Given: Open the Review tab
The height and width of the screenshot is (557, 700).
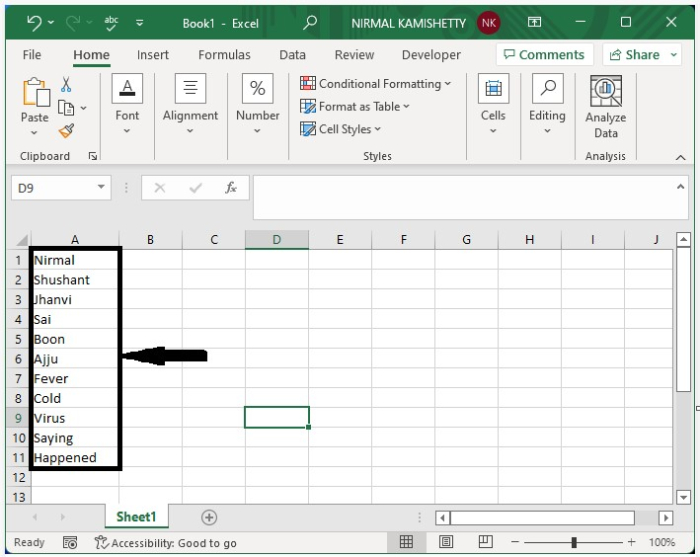Looking at the screenshot, I should [354, 55].
